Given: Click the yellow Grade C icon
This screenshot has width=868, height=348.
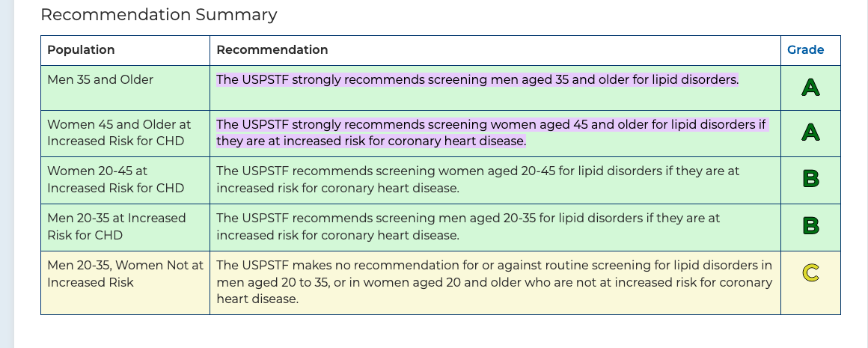Looking at the screenshot, I should coord(810,274).
